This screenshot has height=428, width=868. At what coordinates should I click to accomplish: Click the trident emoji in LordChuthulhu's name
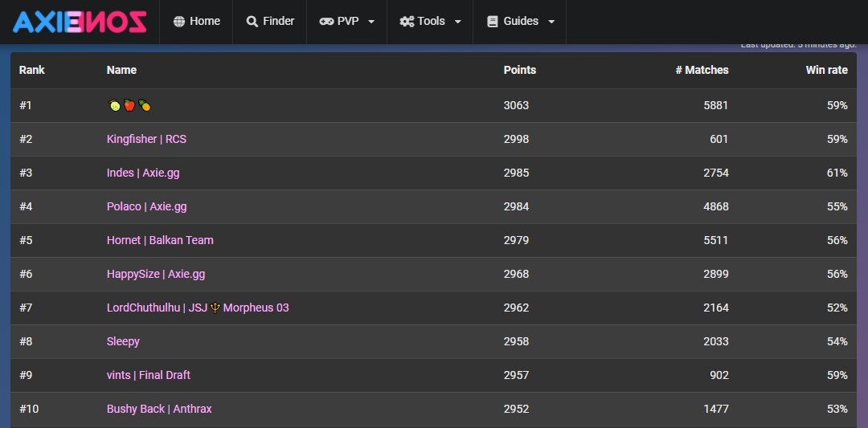(215, 308)
